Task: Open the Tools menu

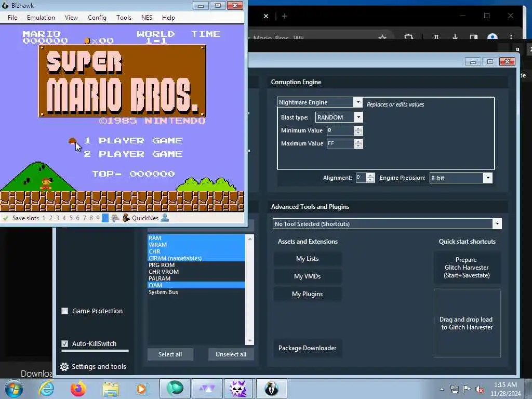Action: (x=124, y=18)
